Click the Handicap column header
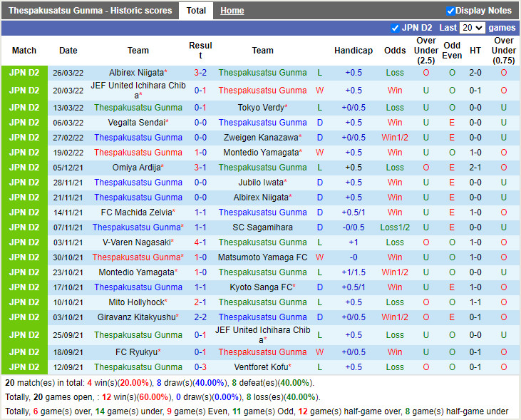 click(354, 51)
